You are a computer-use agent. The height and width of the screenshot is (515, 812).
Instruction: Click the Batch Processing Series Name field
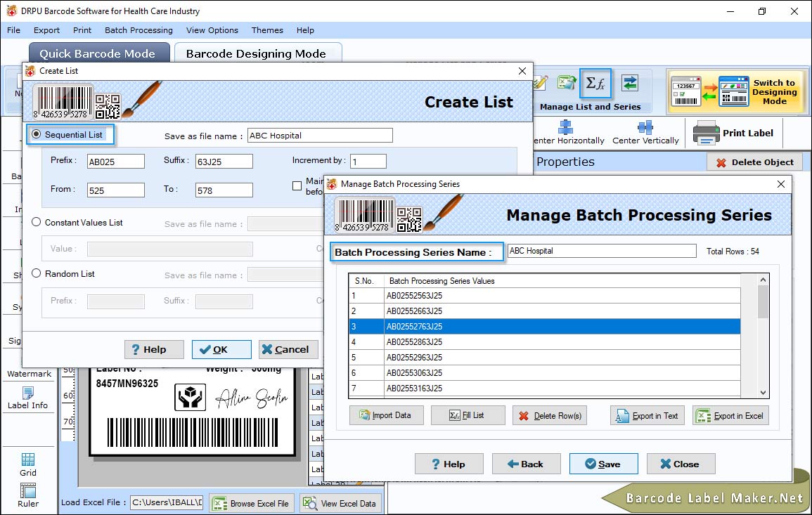602,251
